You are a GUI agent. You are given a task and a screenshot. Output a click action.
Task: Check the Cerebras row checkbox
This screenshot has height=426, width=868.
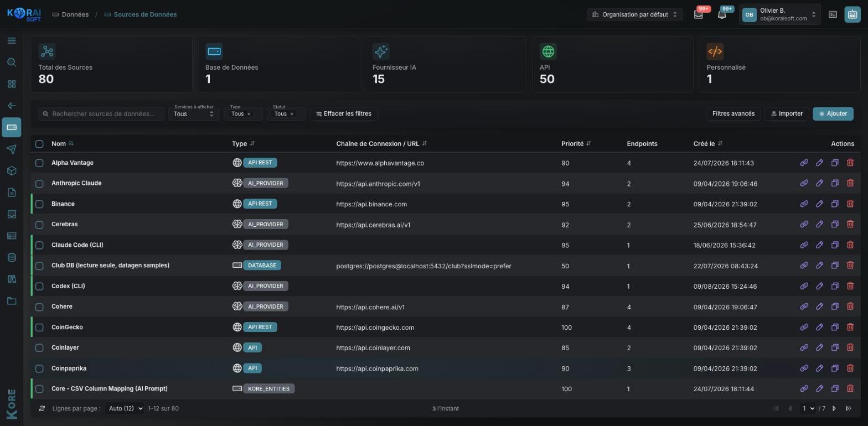coord(39,225)
